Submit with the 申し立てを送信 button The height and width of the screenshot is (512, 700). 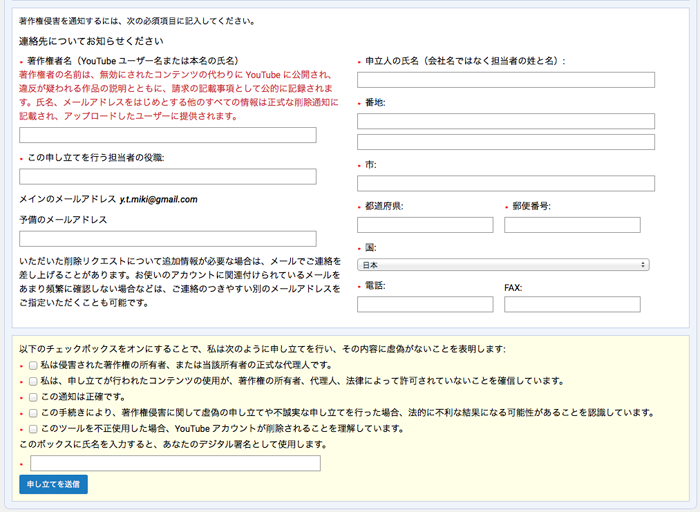pos(54,484)
